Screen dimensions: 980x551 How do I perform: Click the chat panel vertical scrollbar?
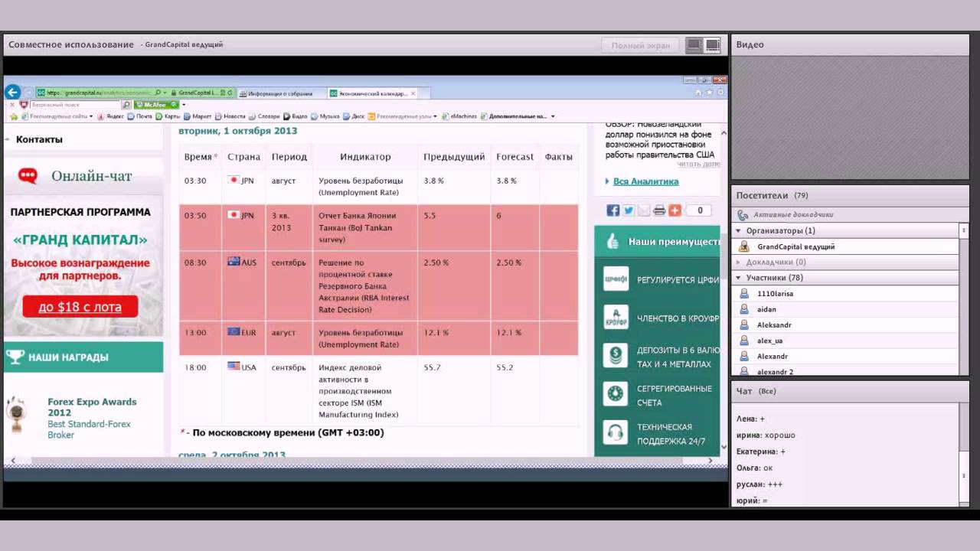pyautogui.click(x=964, y=453)
